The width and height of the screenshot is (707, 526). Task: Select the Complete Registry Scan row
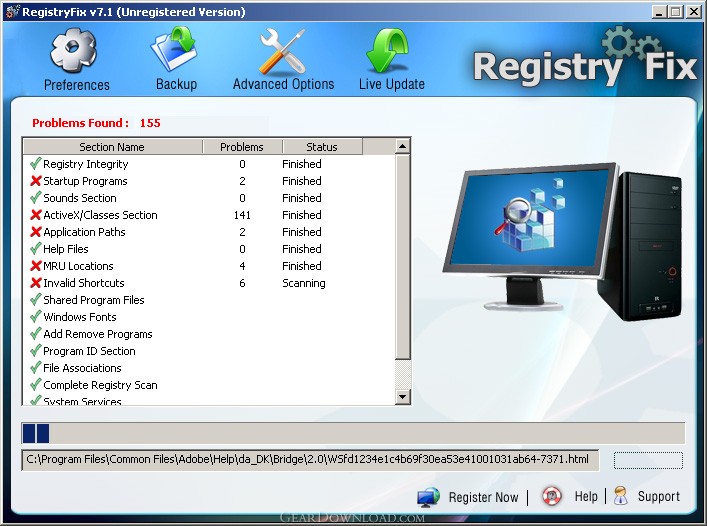[x=209, y=385]
